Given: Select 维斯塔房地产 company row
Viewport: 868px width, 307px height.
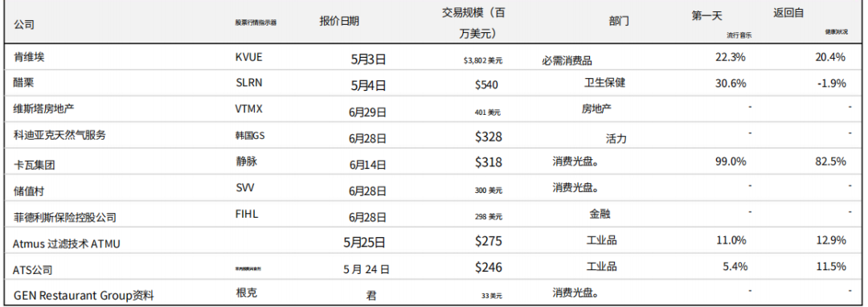Looking at the screenshot, I should pyautogui.click(x=434, y=109).
